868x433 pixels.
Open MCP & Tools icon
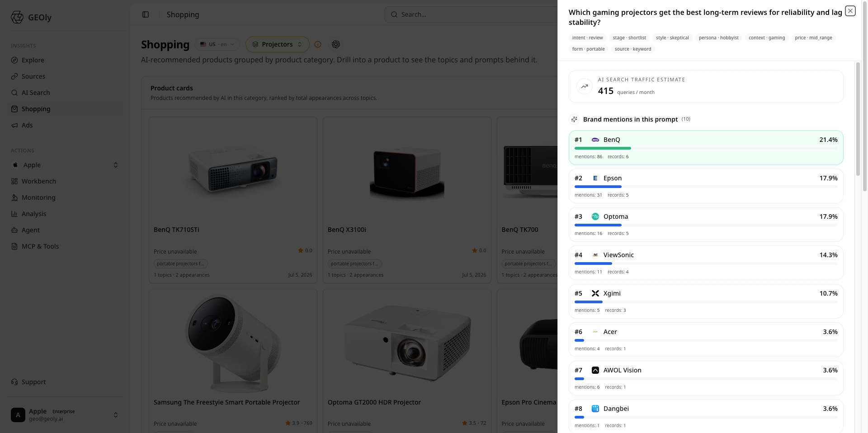(x=14, y=246)
